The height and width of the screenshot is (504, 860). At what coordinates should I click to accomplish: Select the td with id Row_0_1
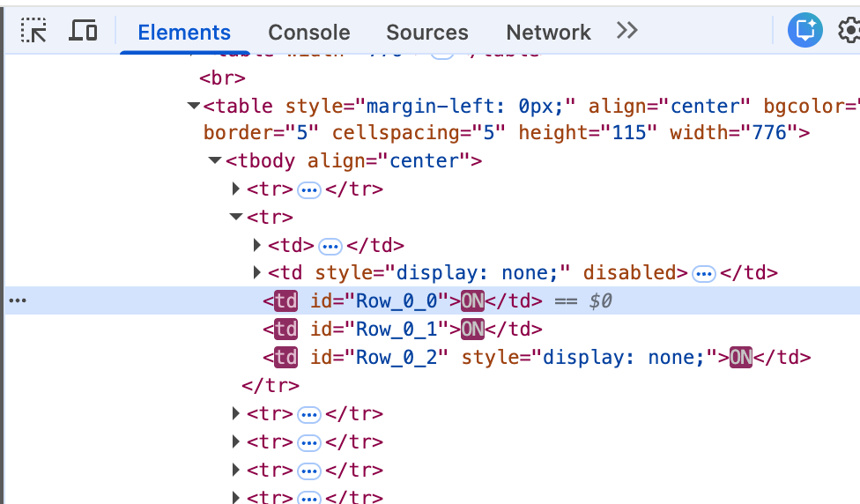pos(402,330)
